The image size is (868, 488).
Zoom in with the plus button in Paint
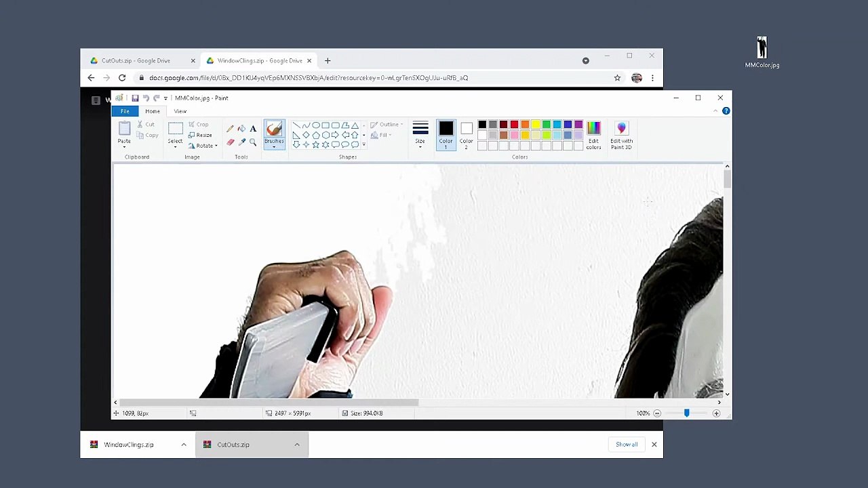[716, 413]
